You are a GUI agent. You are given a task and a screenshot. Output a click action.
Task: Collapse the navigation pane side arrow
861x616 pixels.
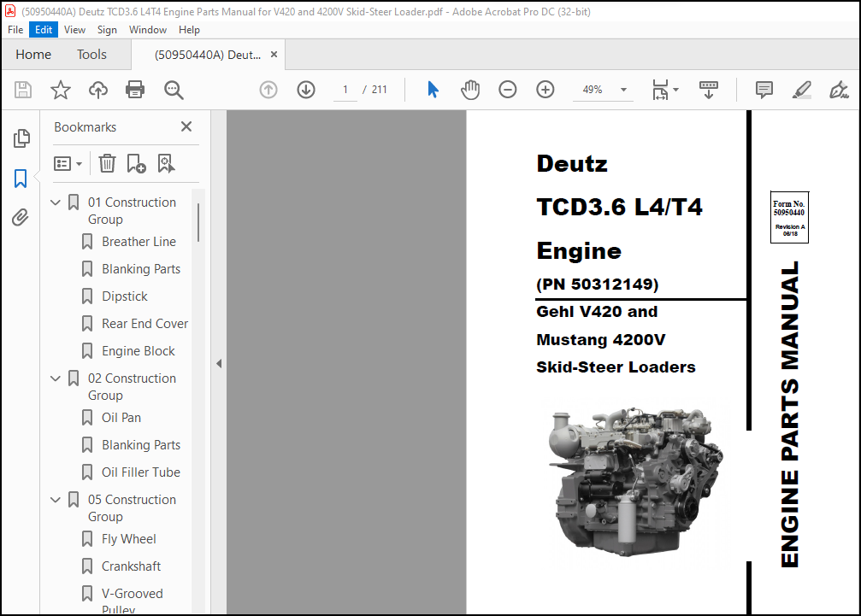219,363
